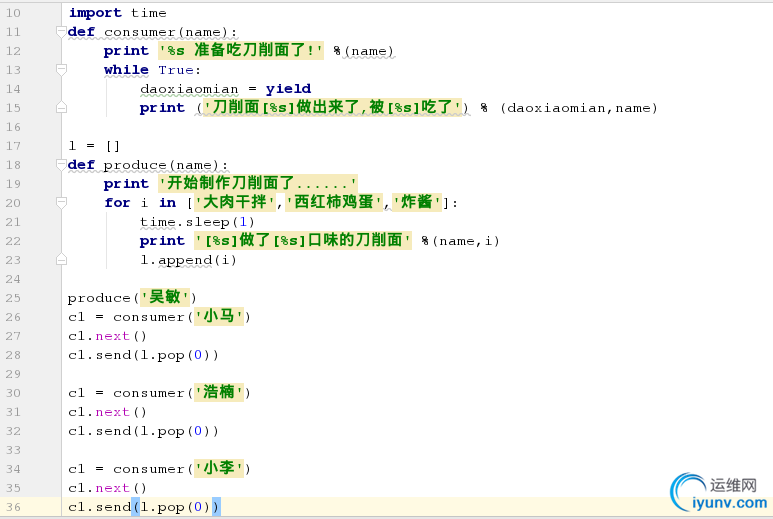773x519 pixels.
Task: Click 'c1.next()' on line 31
Action: 107,412
